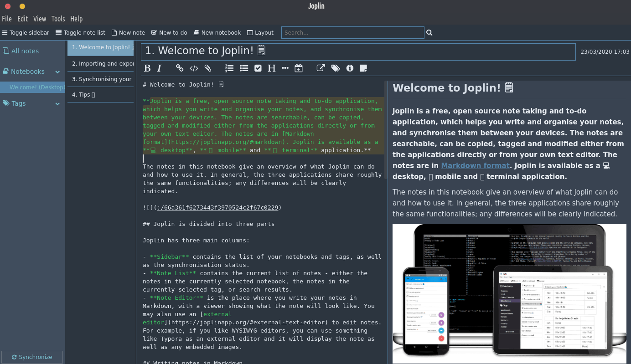Viewport: 631px width, 364px height.
Task: Show note properties via the info icon
Action: (350, 68)
